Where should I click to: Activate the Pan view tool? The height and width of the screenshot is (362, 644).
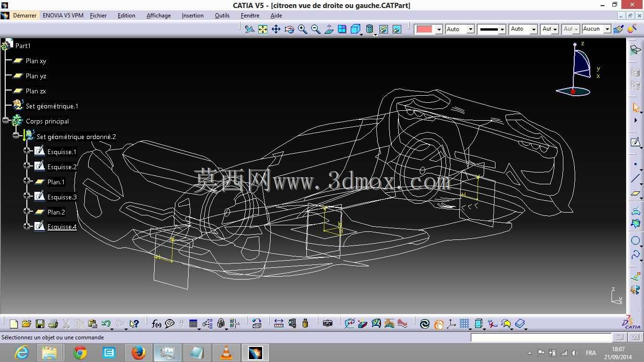point(276,29)
